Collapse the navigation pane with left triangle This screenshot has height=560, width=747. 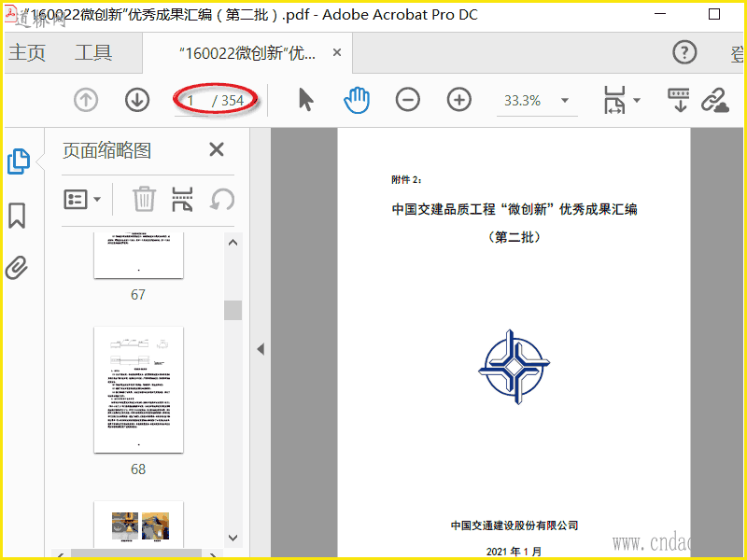(x=261, y=349)
